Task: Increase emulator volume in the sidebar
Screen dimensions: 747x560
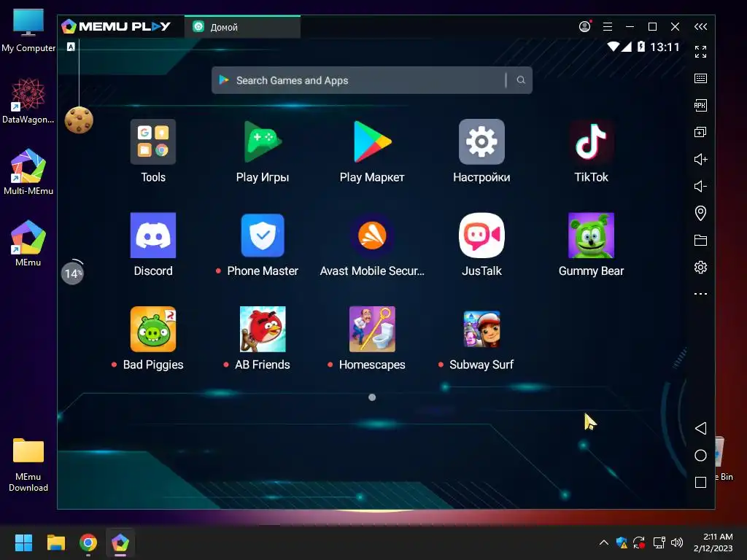Action: click(x=700, y=159)
